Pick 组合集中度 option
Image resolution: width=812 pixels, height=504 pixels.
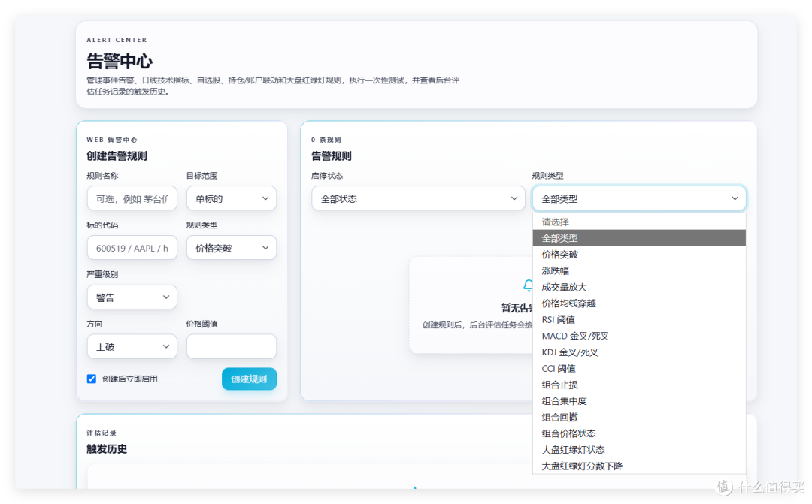click(639, 401)
